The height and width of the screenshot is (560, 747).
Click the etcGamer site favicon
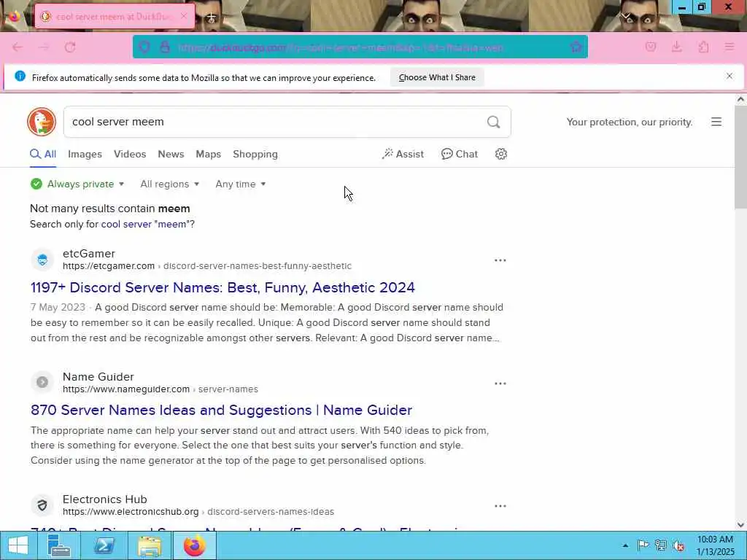point(42,260)
